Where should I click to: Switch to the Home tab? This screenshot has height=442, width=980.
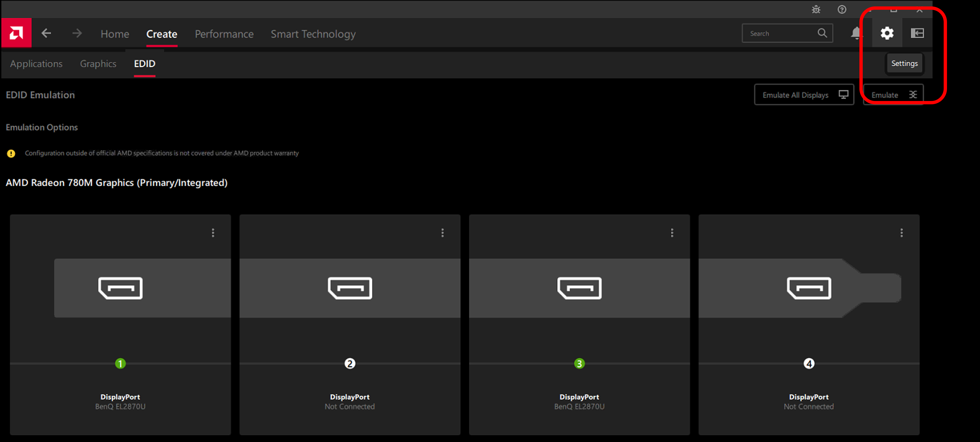tap(115, 34)
